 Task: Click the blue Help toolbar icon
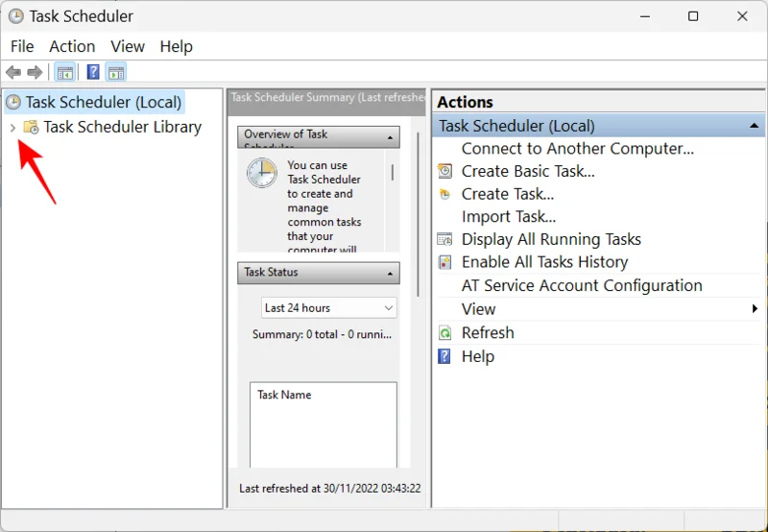pos(93,73)
